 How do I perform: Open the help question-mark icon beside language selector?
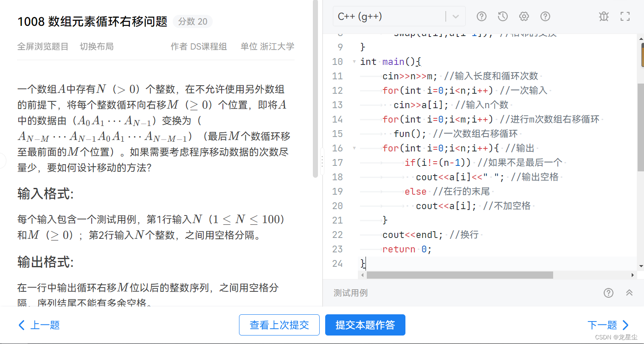click(481, 17)
